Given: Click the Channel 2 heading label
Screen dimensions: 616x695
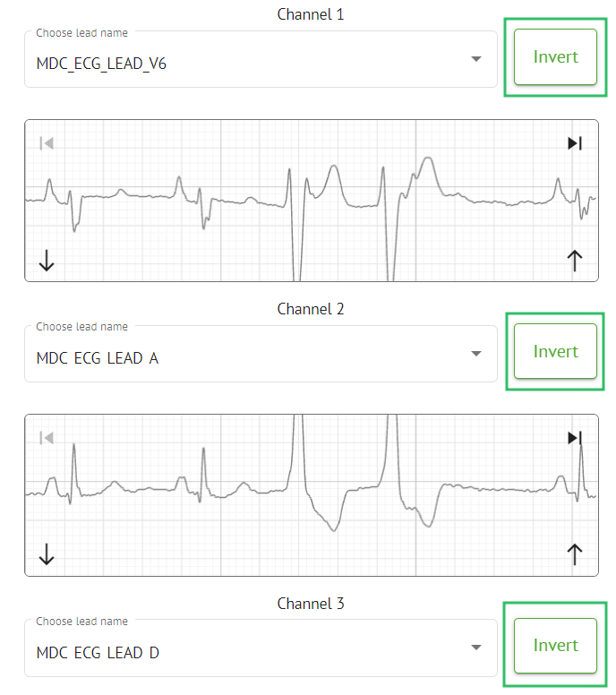Looking at the screenshot, I should [310, 309].
